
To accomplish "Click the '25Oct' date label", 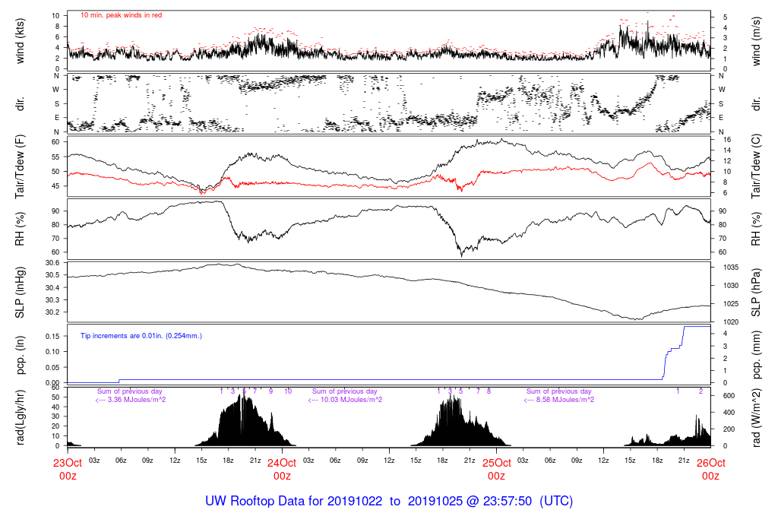I will pos(496,463).
